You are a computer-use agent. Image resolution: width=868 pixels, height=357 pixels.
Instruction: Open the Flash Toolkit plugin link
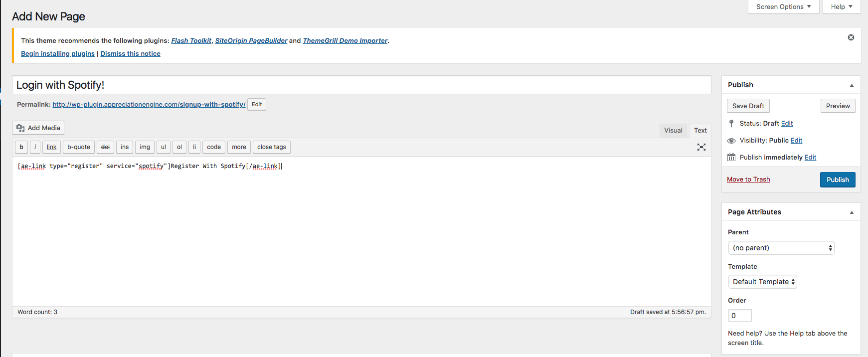click(x=191, y=41)
